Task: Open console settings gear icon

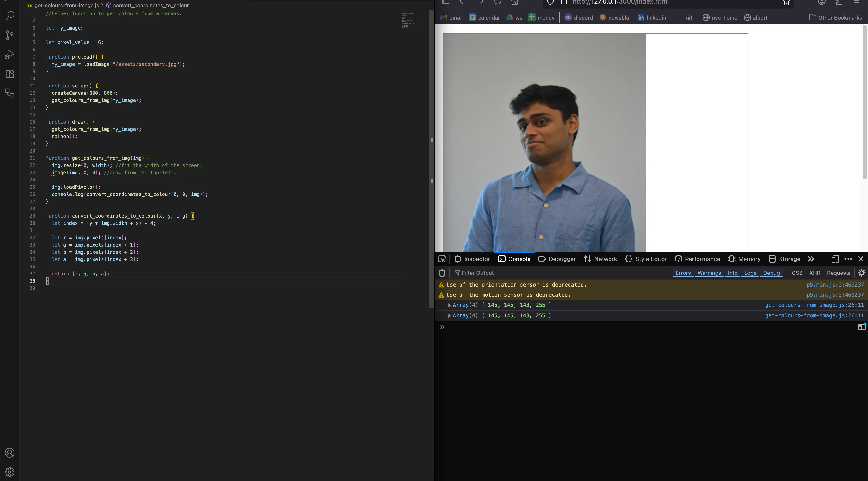Action: [x=861, y=273]
